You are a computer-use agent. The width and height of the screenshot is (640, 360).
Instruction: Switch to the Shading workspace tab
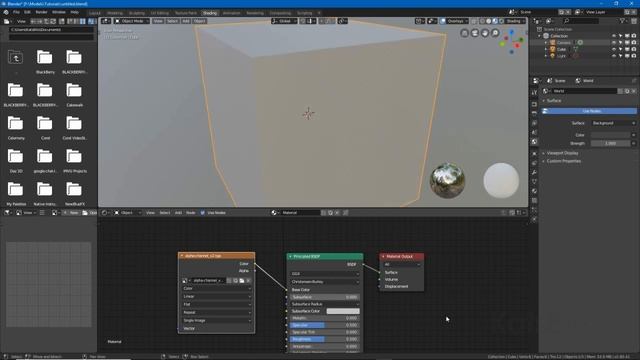point(210,13)
